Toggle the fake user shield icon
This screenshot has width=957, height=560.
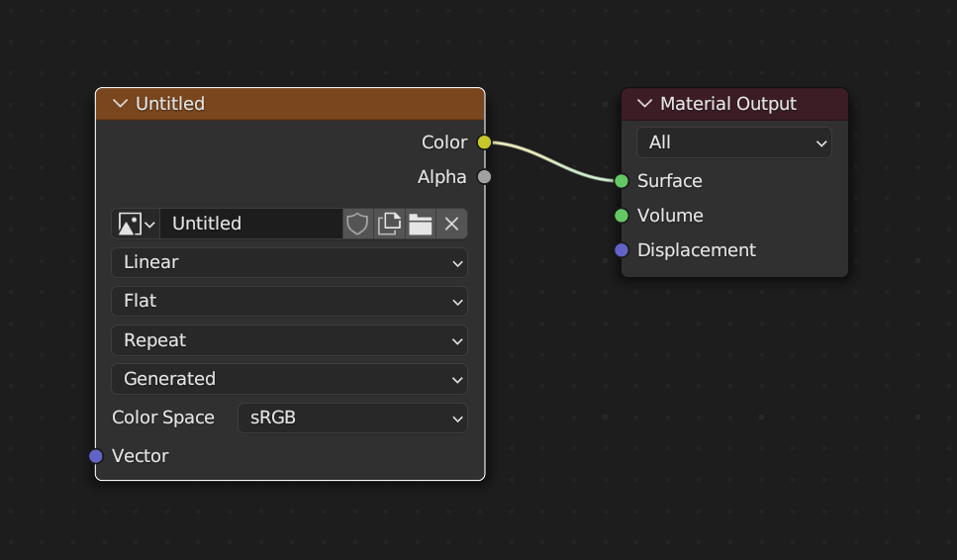pos(357,224)
